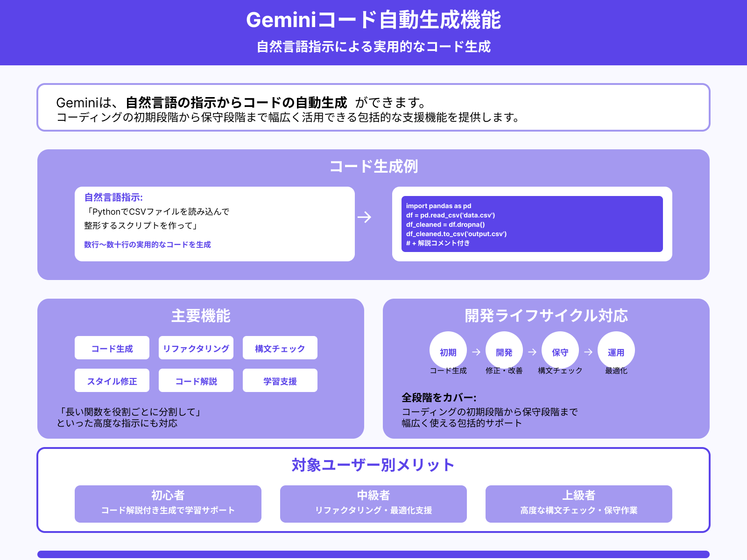Select the リファクタリング feature pill
The height and width of the screenshot is (560, 747).
(x=196, y=348)
